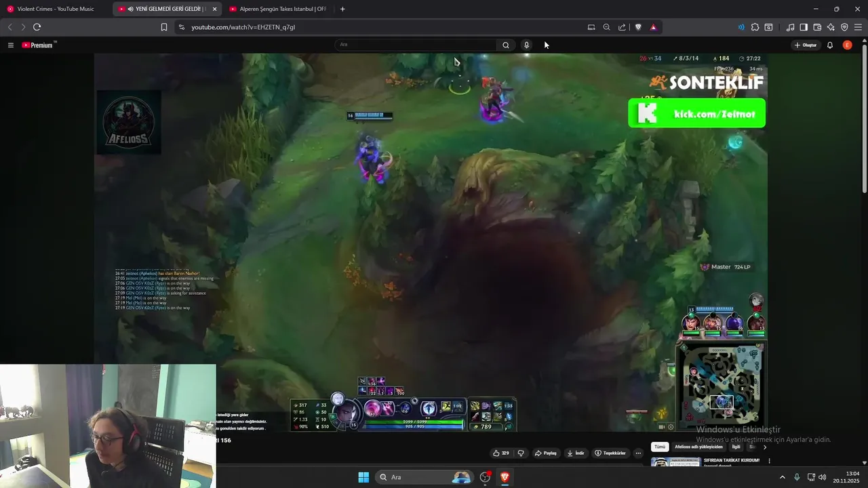
Task: Open more actions ellipsis under video
Action: (x=638, y=453)
